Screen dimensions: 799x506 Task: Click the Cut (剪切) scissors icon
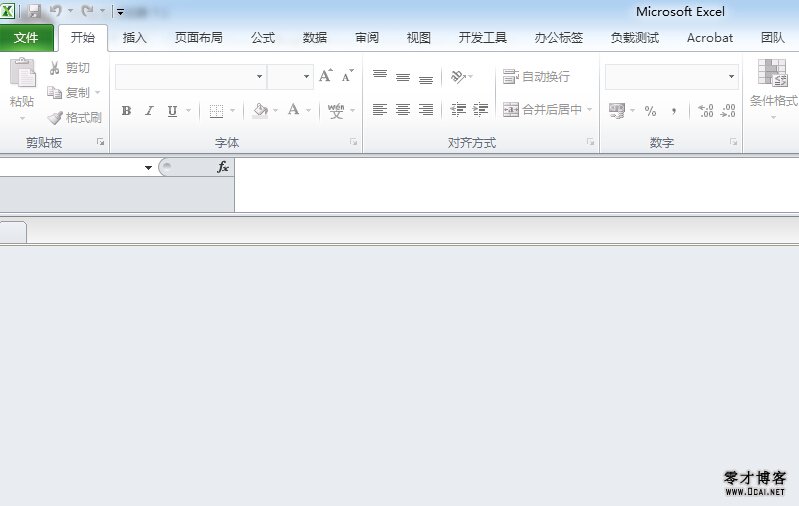[55, 68]
